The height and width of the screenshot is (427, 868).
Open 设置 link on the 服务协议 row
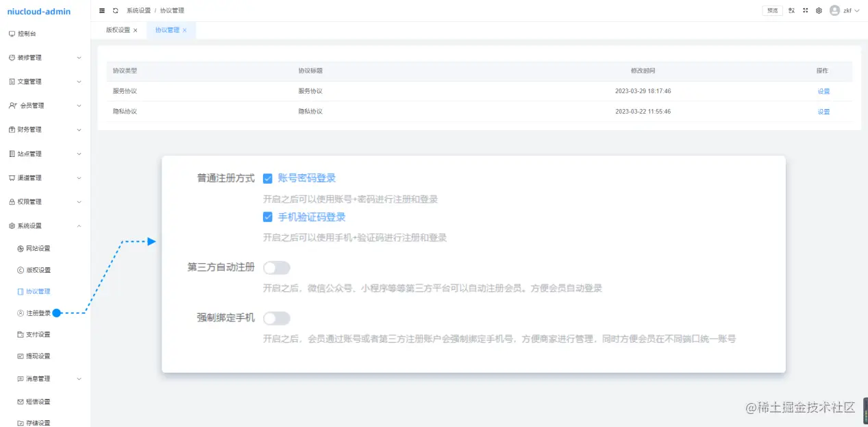822,90
